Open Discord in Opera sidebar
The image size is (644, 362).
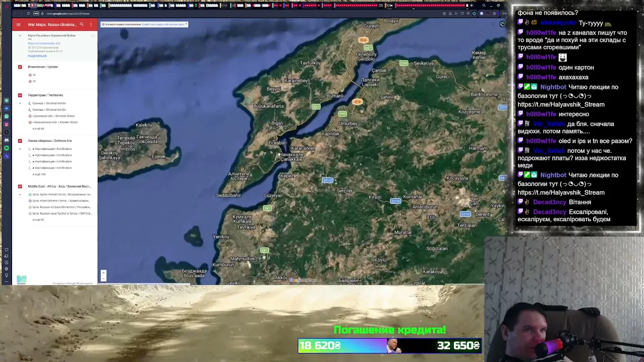click(x=7, y=140)
